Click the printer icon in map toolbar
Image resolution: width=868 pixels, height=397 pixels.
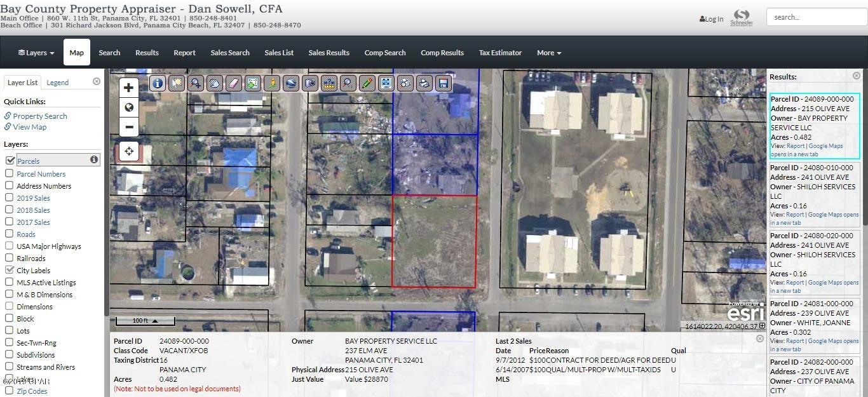pos(424,83)
